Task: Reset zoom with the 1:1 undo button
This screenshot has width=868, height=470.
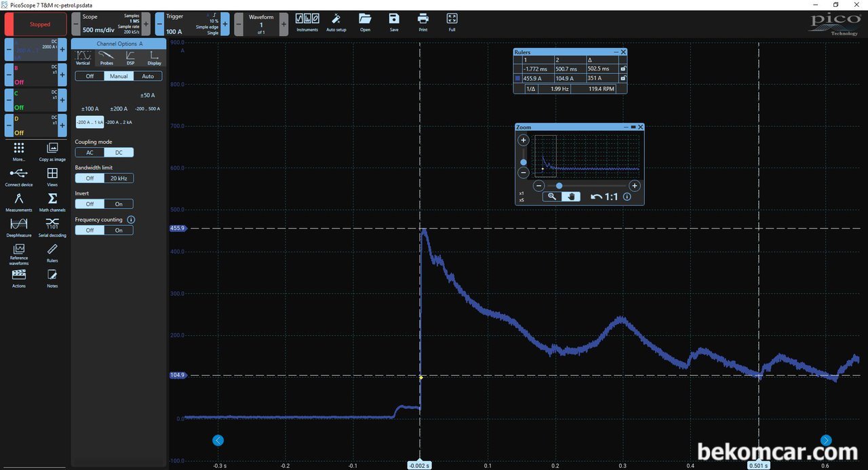Action: pyautogui.click(x=604, y=197)
